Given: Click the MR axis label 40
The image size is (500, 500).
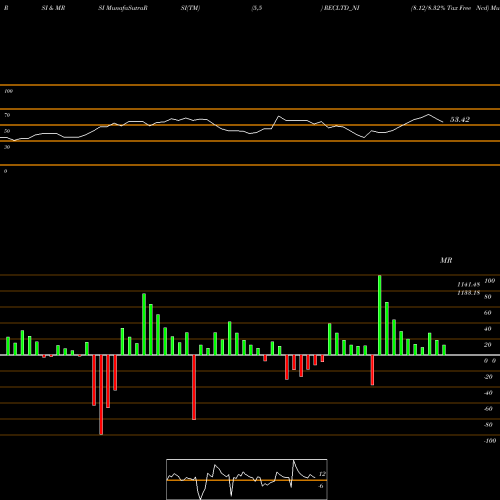Looking at the screenshot, I should coord(488,329).
